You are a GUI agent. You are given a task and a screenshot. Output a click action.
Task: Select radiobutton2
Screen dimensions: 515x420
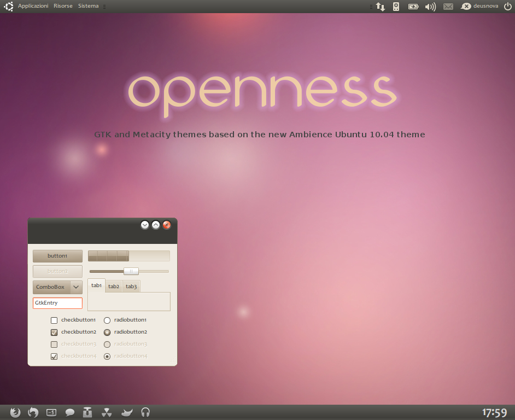pyautogui.click(x=107, y=332)
